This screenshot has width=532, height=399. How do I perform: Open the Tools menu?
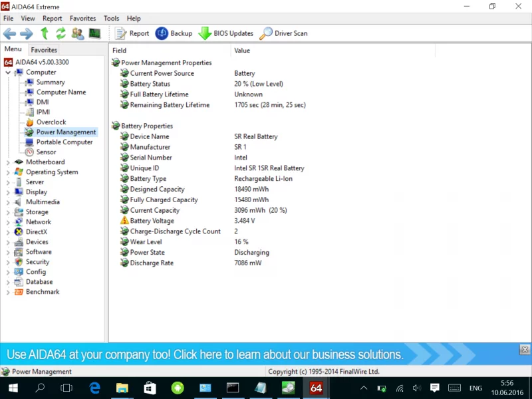pos(111,19)
